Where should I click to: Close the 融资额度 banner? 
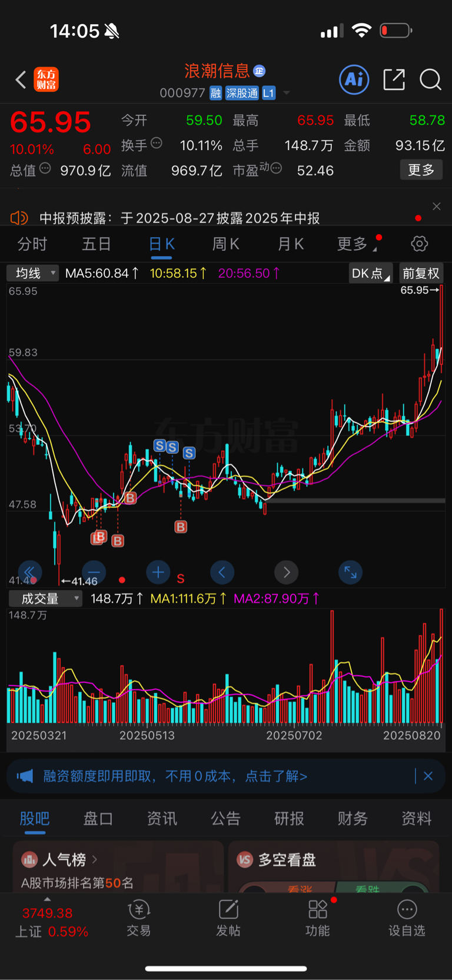click(428, 776)
